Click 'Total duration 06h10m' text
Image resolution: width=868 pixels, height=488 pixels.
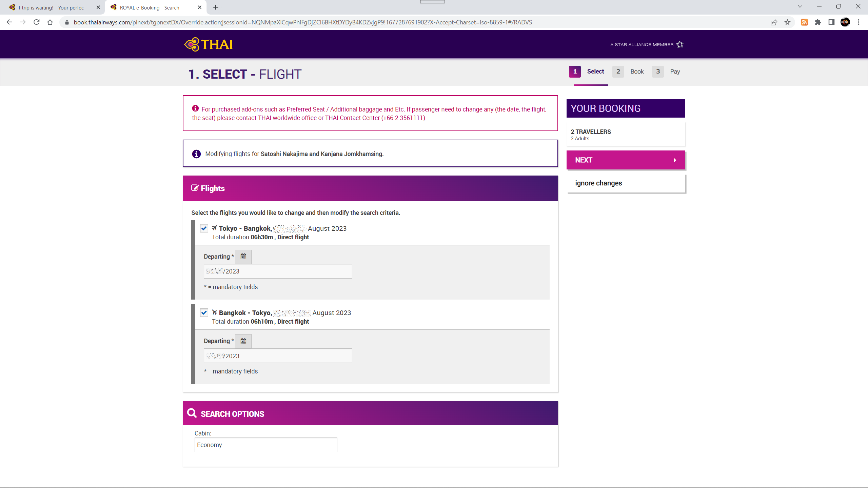[x=242, y=322]
